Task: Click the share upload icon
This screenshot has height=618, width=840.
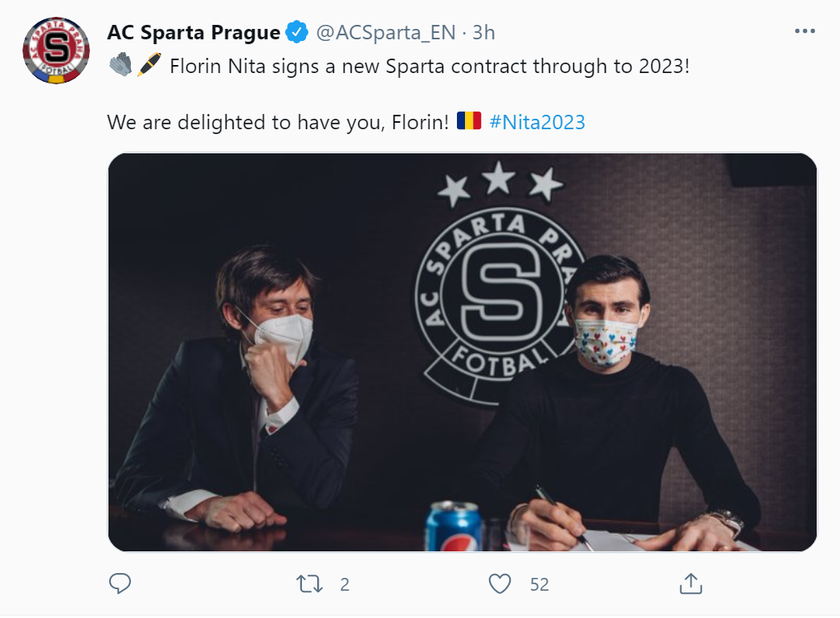Action: coord(691,586)
